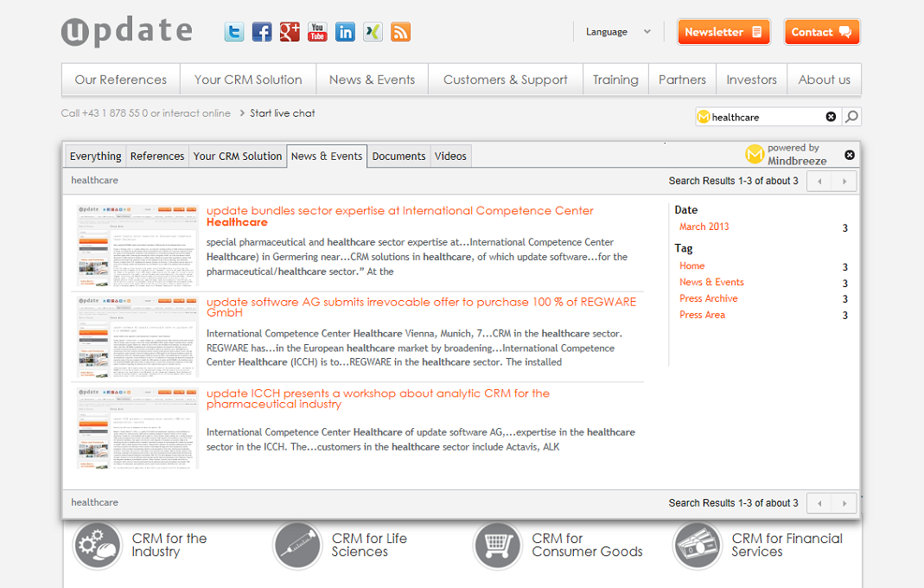Viewport: 924px width, 588px height.
Task: Click thumbnail of REGWARE offer result
Action: [138, 337]
